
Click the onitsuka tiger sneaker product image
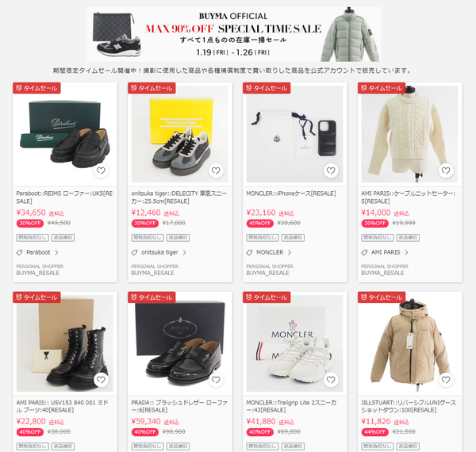[180, 134]
